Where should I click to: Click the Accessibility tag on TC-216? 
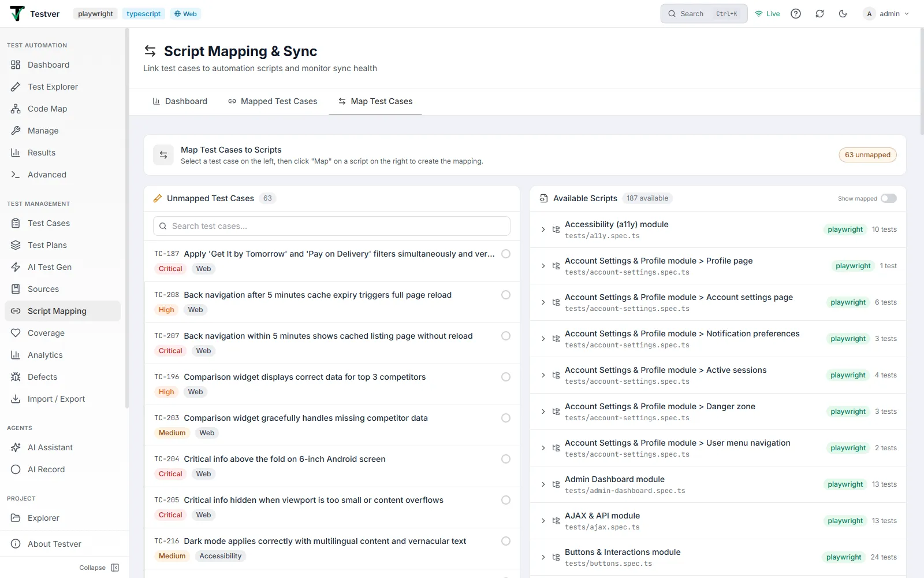[221, 556]
